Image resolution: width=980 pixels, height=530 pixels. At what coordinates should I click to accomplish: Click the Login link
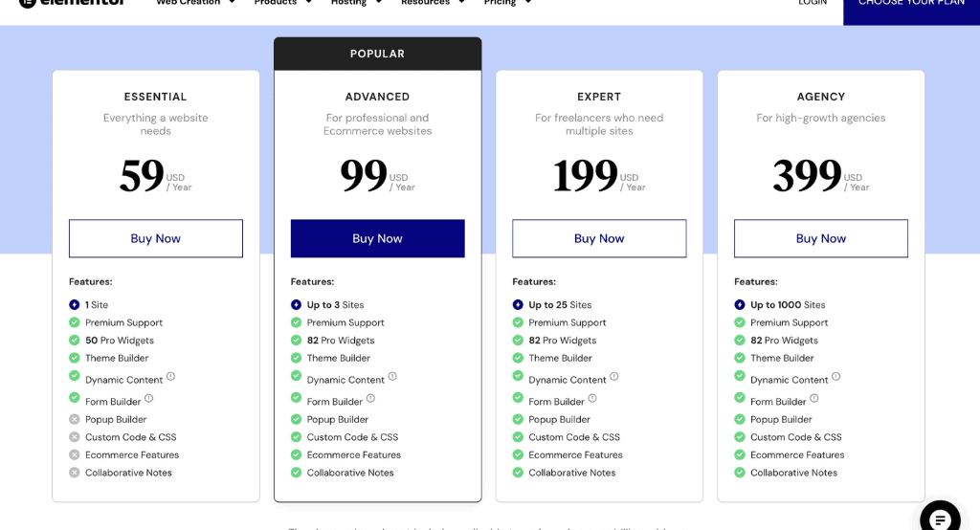click(x=813, y=3)
